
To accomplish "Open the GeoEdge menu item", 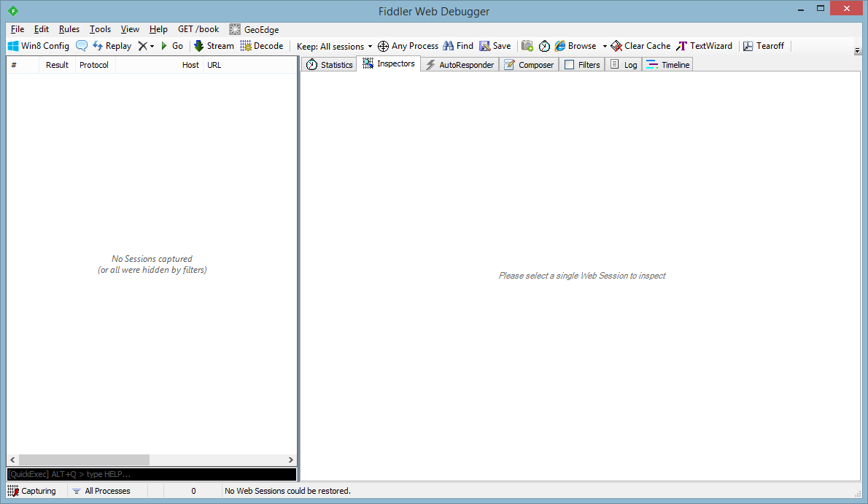I will point(254,29).
